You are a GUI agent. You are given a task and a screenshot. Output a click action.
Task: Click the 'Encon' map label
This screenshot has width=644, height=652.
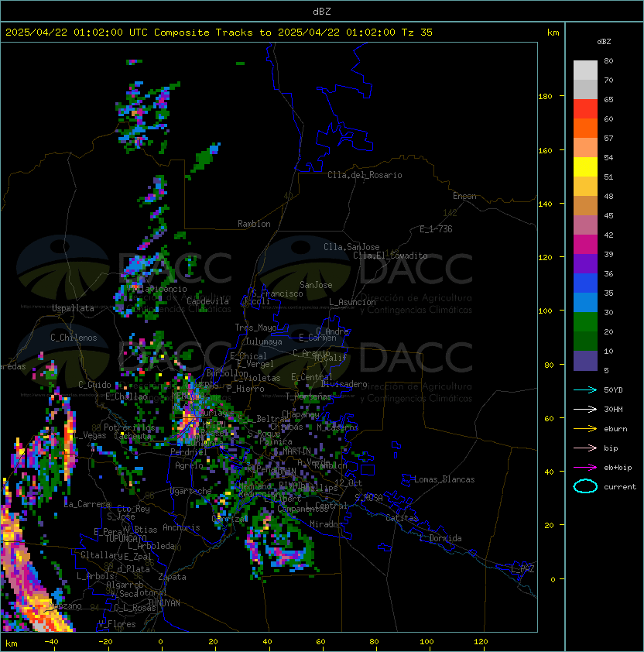click(x=464, y=196)
